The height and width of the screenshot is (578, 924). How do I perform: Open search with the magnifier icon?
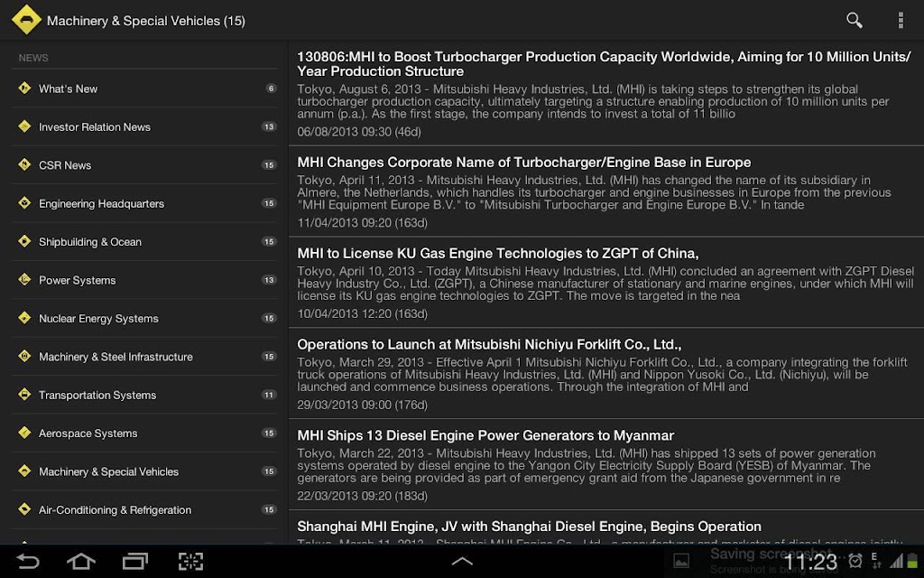tap(854, 20)
